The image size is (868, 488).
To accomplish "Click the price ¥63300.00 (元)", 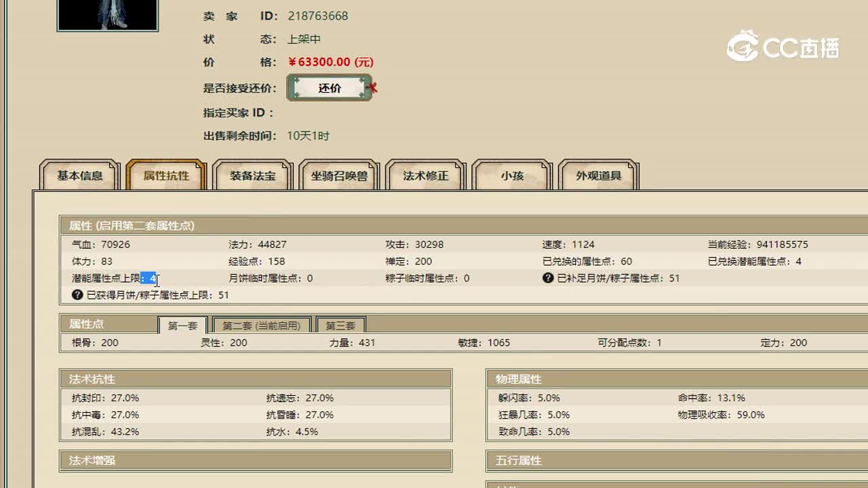I will [x=330, y=62].
